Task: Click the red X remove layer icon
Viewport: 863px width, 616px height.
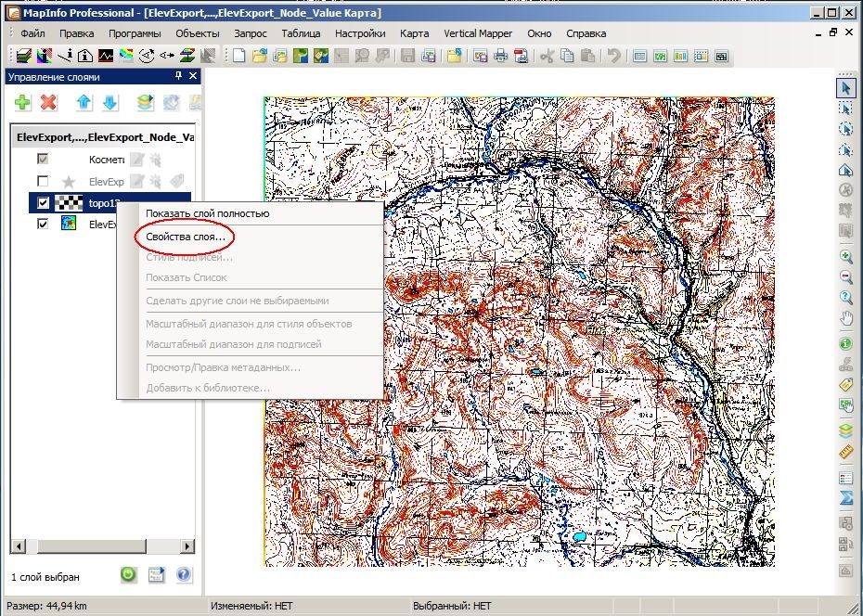Action: [x=49, y=102]
